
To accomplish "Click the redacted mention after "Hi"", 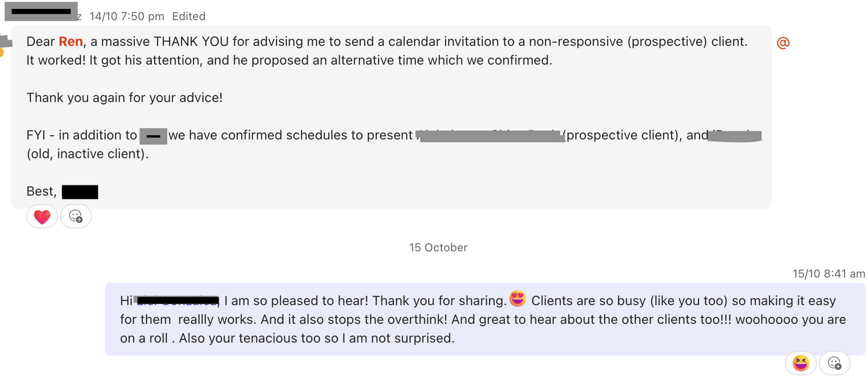I will [178, 300].
